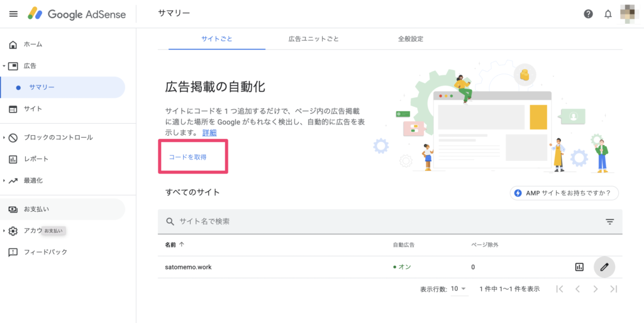Go to first page of table
The height and width of the screenshot is (323, 644).
[559, 289]
